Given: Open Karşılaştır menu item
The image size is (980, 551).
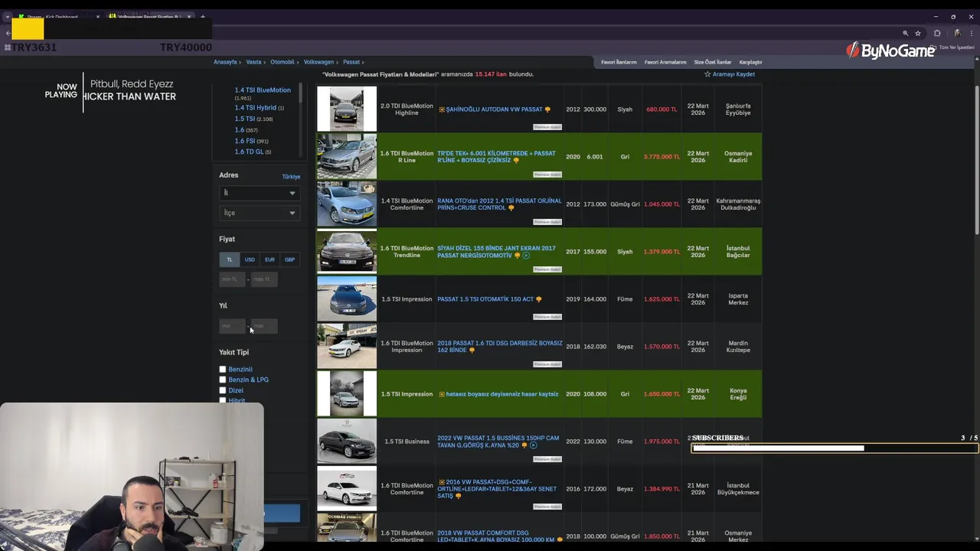Looking at the screenshot, I should pos(750,62).
